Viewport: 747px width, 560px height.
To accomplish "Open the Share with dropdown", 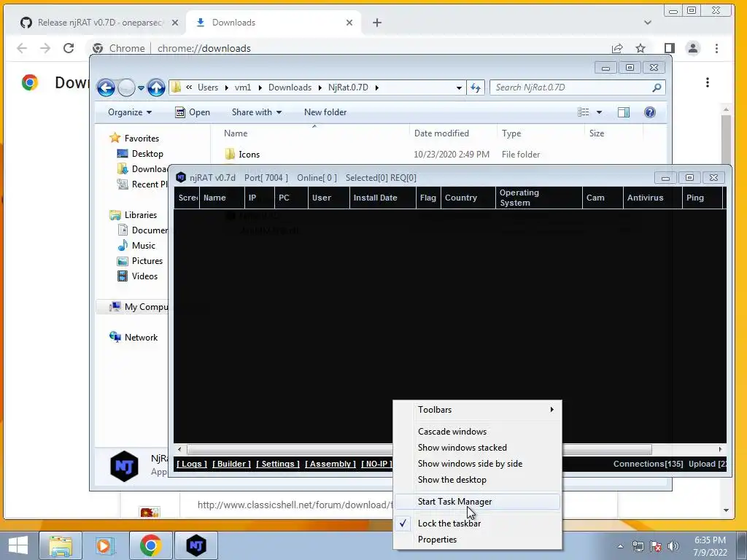I will (x=257, y=112).
